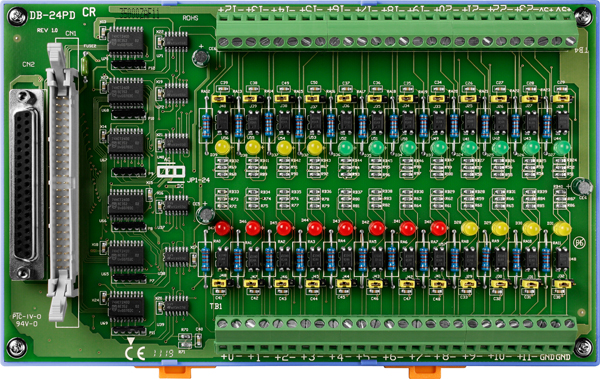Click the +0- terminal label
The width and height of the screenshot is (600, 379).
click(230, 357)
